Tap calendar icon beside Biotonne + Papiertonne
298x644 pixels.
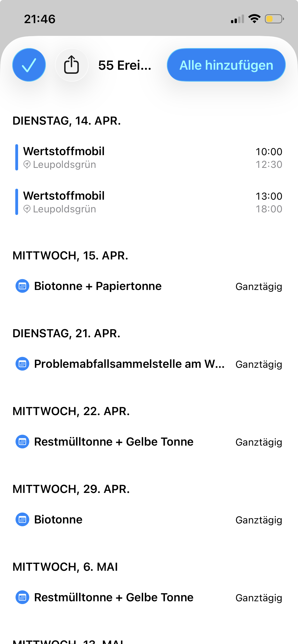[22, 286]
